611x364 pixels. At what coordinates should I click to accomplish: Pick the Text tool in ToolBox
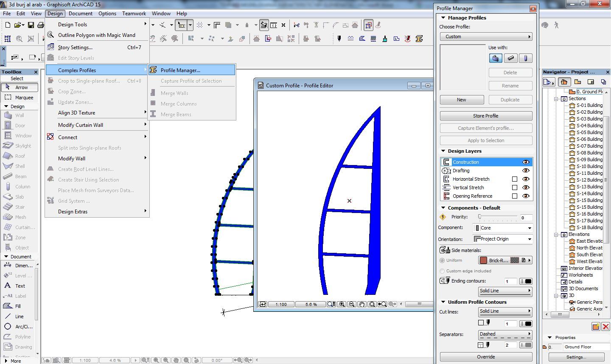(x=20, y=286)
